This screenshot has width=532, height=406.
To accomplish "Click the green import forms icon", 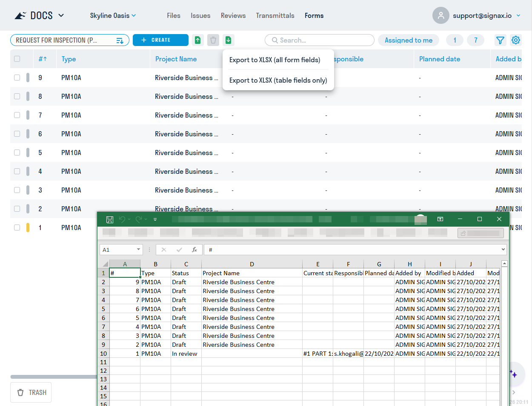I will click(198, 40).
